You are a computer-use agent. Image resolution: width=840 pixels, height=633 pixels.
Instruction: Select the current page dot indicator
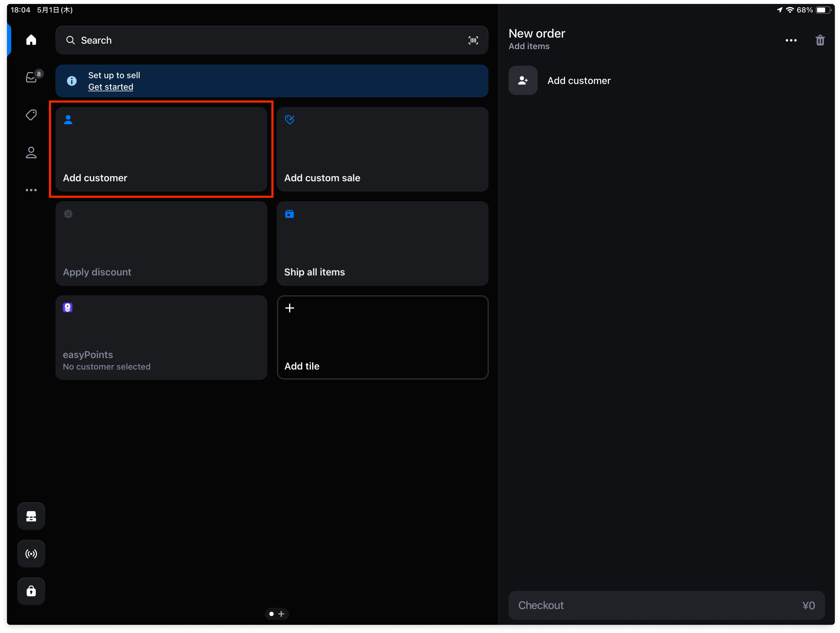272,614
